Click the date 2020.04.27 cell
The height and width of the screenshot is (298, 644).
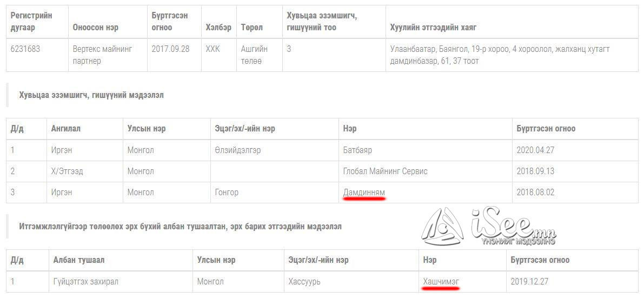pyautogui.click(x=535, y=150)
